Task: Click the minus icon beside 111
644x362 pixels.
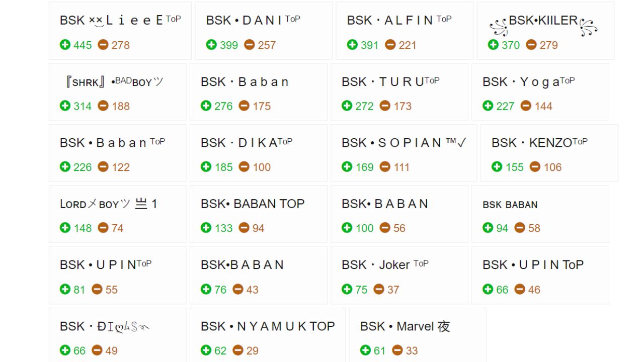Action: click(385, 166)
